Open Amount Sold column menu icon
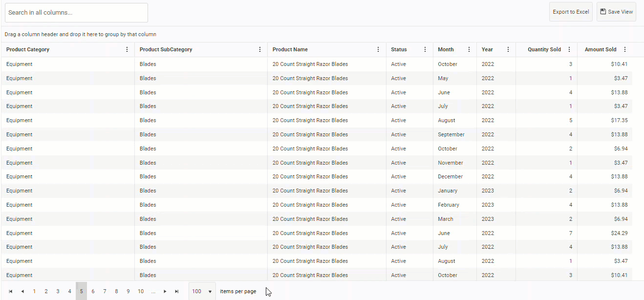Screen dimensions: 644x300 pyautogui.click(x=625, y=49)
